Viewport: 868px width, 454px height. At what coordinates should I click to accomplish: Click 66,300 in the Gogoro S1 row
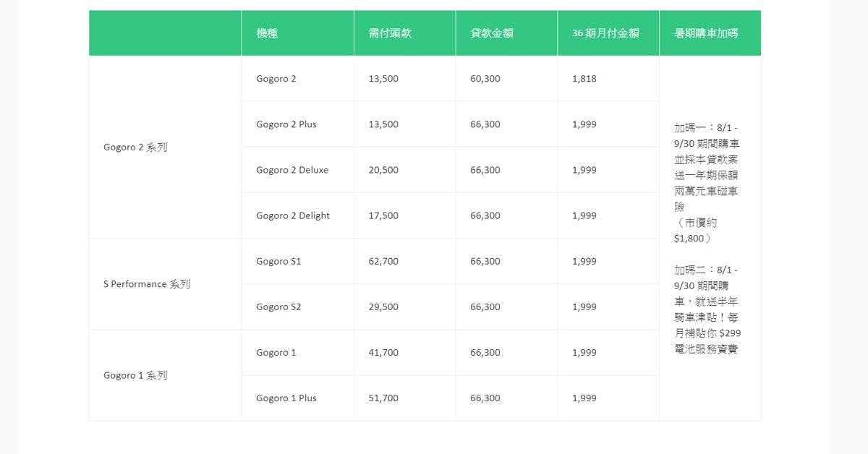pyautogui.click(x=485, y=261)
